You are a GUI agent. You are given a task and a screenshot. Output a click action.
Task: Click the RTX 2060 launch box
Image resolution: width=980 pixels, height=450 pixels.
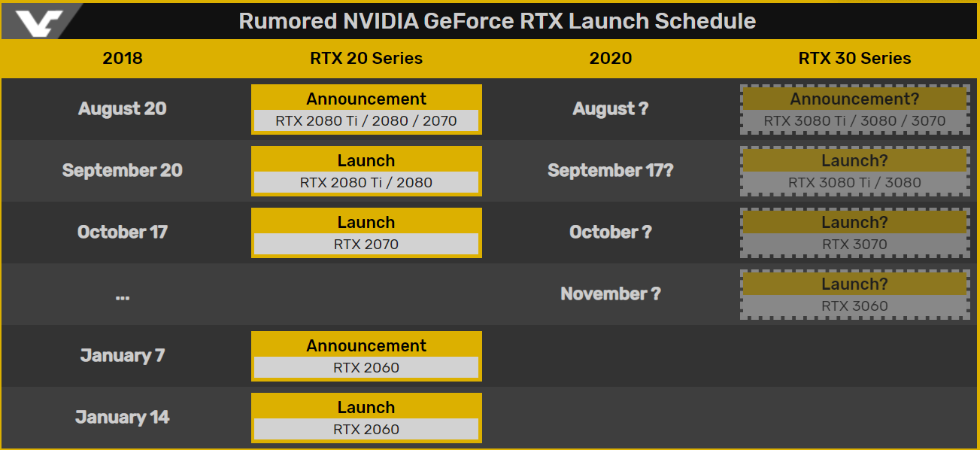(366, 418)
